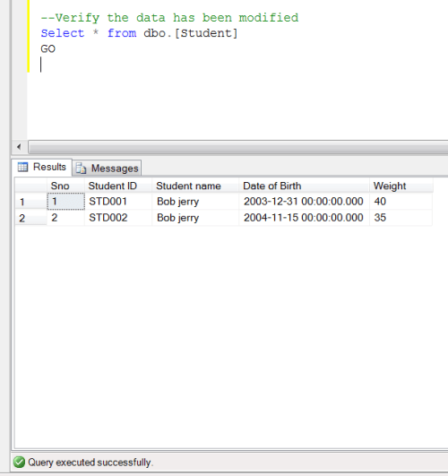Image resolution: width=448 pixels, height=476 pixels.
Task: Click the Verify the data comment line
Action: click(x=169, y=18)
